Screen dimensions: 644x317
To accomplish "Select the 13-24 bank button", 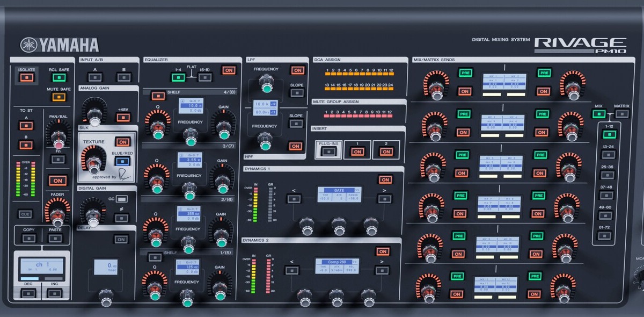I will click(x=608, y=155).
